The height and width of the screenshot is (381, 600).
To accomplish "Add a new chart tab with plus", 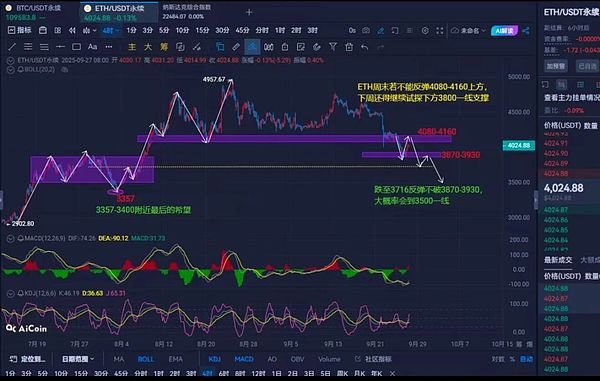I will pyautogui.click(x=249, y=12).
